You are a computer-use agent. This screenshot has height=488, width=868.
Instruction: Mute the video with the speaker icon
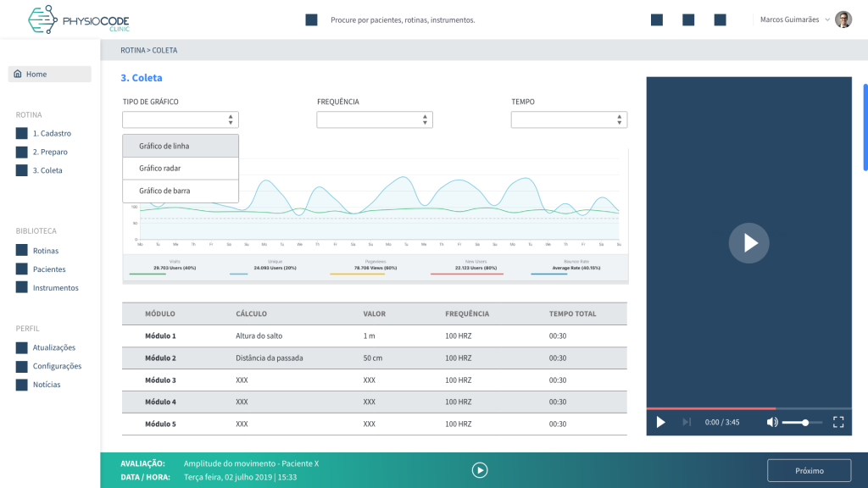click(x=772, y=422)
